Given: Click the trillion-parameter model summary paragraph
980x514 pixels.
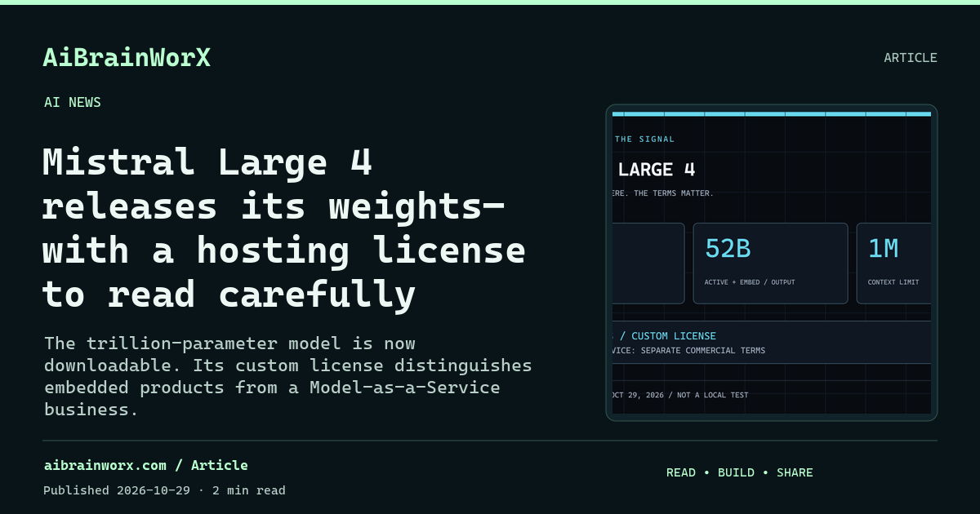Looking at the screenshot, I should 288,376.
